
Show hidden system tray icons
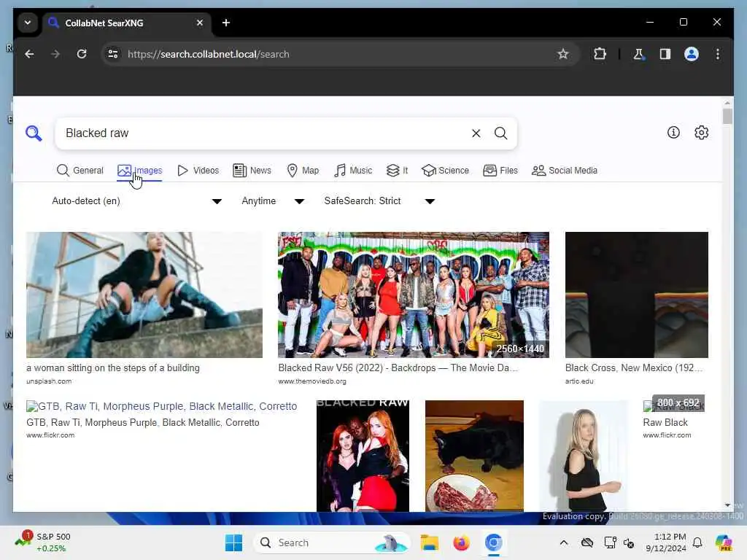[x=564, y=542]
